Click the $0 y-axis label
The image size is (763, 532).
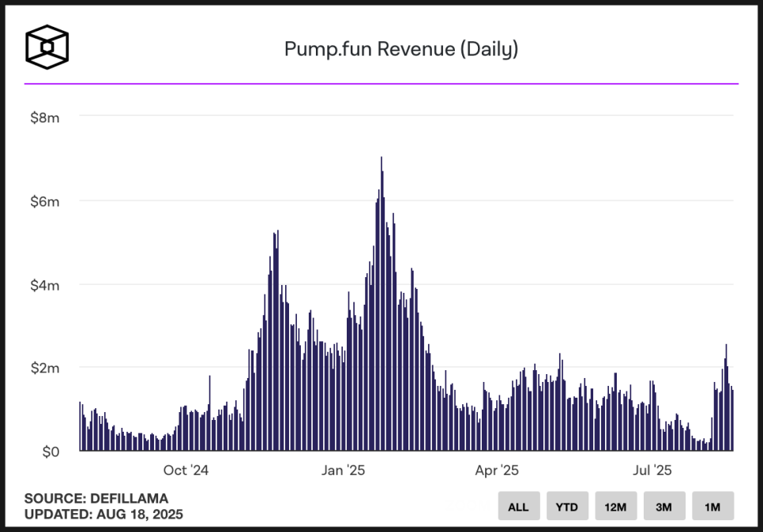tap(51, 451)
